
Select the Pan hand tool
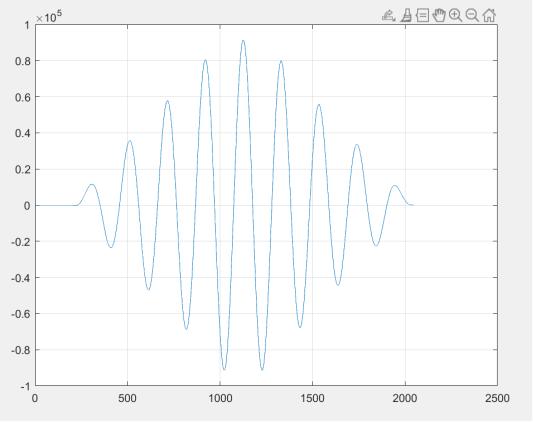(x=439, y=16)
